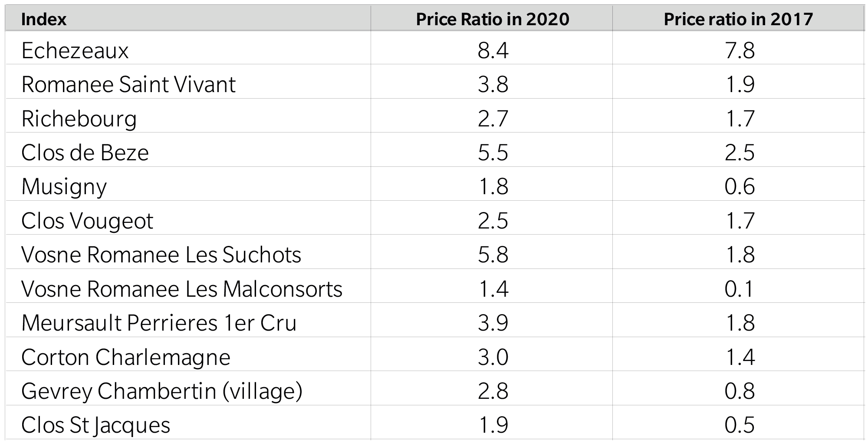Select Vosne Romanee Les Malconsorts cell
The height and width of the screenshot is (444, 868).
click(182, 289)
